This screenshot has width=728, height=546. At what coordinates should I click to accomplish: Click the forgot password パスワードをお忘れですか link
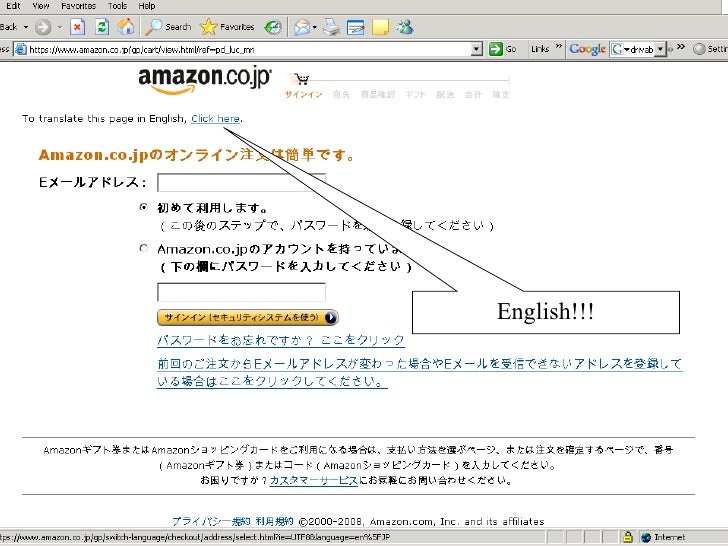pos(281,340)
